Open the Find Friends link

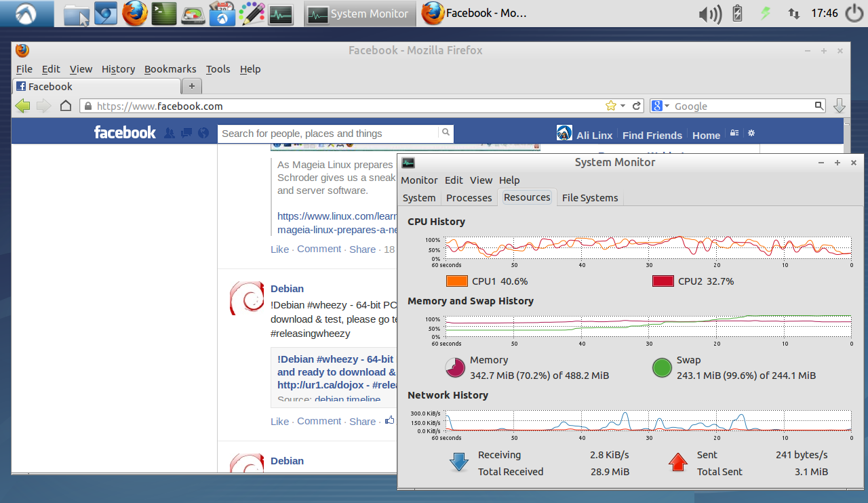click(652, 135)
